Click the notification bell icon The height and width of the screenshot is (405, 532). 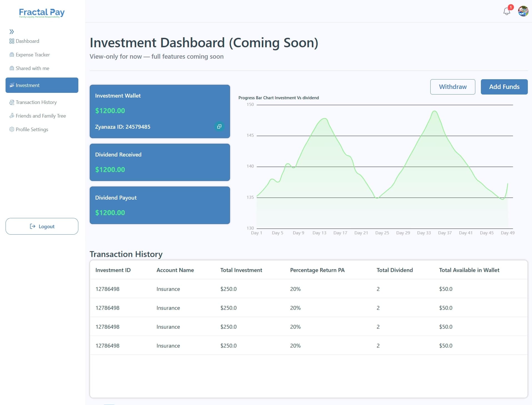[x=506, y=11]
